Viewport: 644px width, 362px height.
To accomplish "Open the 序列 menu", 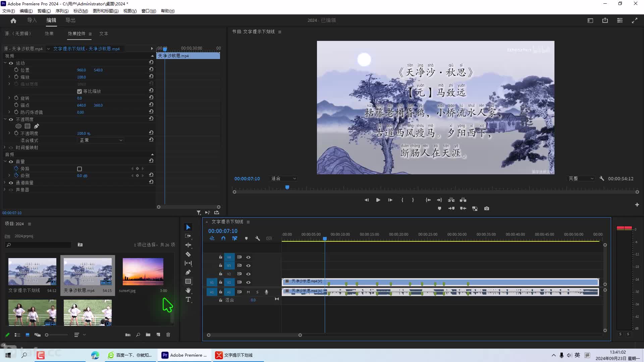I will 62,11.
